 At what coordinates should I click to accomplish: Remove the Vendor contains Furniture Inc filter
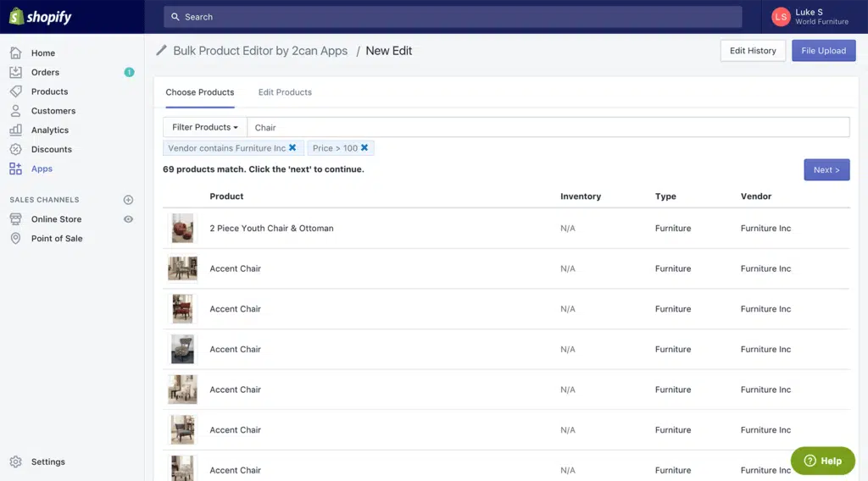(292, 148)
